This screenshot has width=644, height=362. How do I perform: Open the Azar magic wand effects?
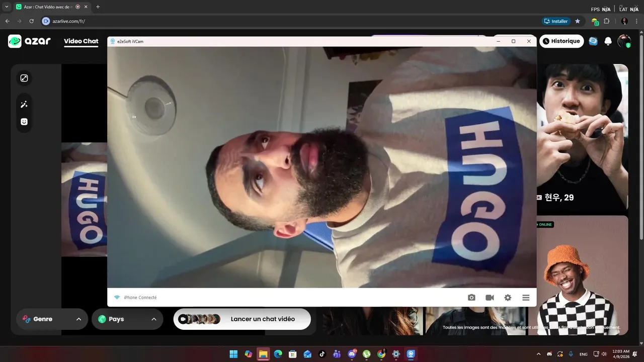(24, 105)
